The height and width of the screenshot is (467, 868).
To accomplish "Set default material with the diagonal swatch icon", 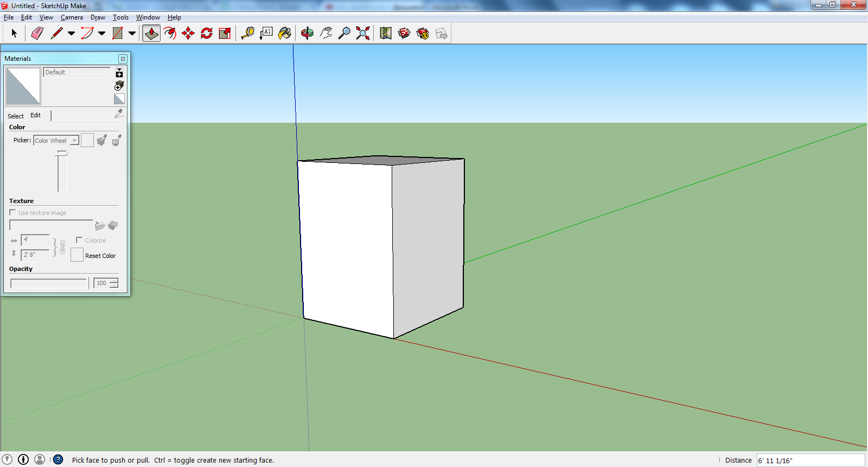I will click(119, 99).
